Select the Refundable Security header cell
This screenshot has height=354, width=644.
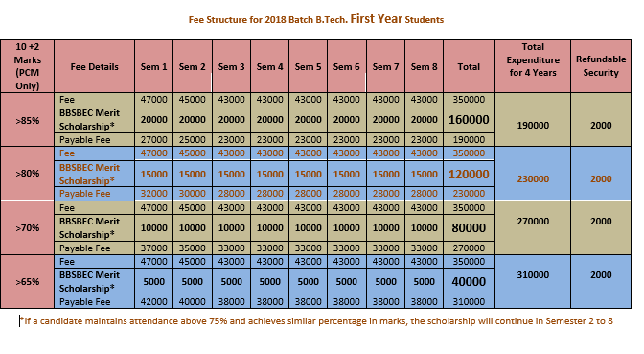click(x=601, y=66)
